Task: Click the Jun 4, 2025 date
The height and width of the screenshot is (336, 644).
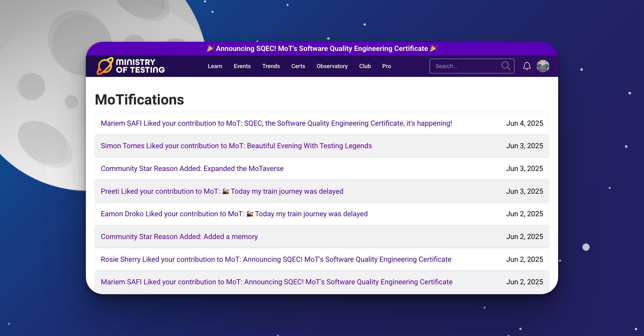Action: 525,123
